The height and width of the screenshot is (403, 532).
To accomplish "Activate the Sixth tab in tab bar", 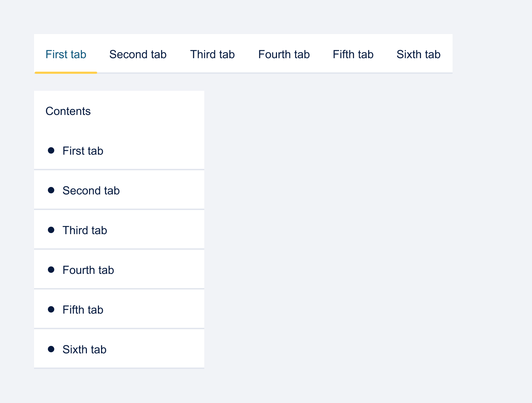I will [418, 54].
